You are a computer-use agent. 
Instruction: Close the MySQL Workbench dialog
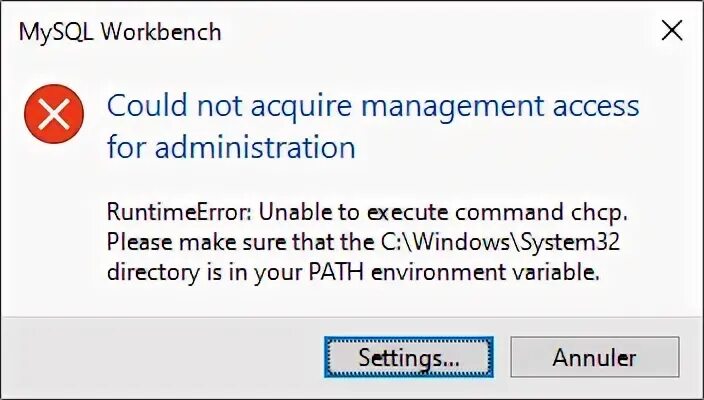pyautogui.click(x=672, y=31)
